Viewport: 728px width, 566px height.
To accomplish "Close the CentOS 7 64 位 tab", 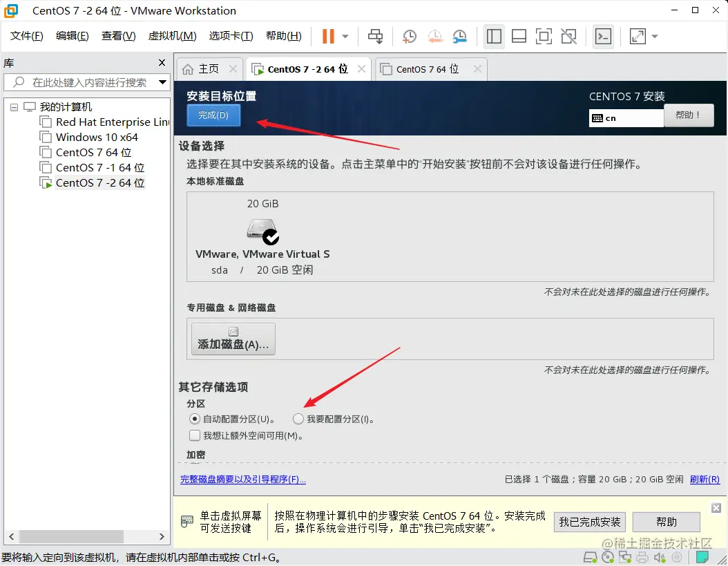I will coord(477,69).
